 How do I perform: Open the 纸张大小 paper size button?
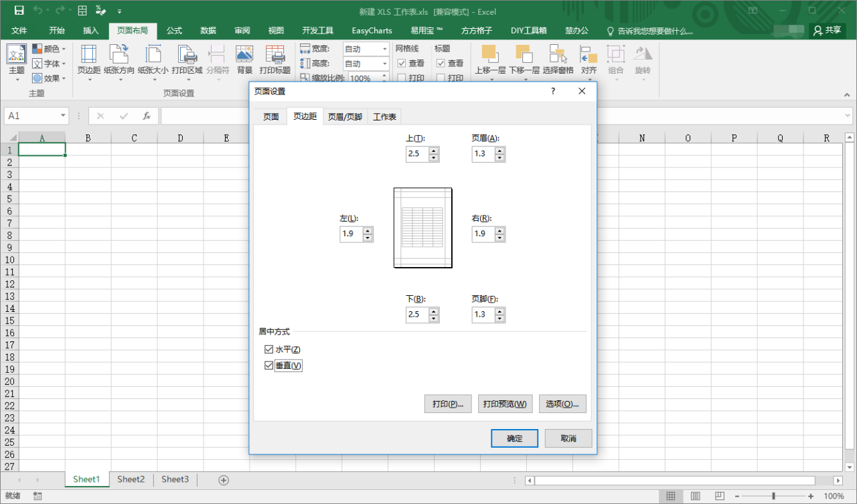[x=153, y=64]
